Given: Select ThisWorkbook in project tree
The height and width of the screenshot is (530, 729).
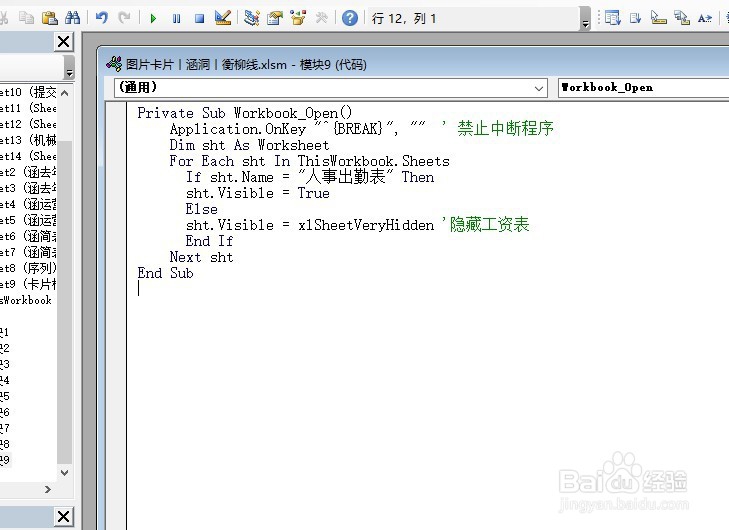Looking at the screenshot, I should click(26, 300).
